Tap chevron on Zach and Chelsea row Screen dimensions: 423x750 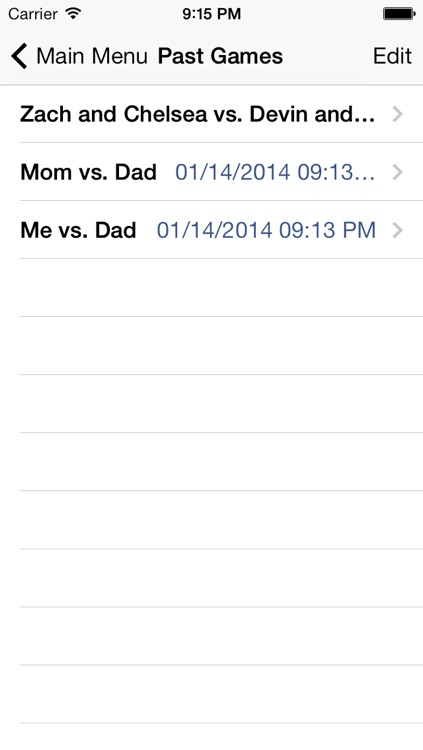[x=397, y=114]
